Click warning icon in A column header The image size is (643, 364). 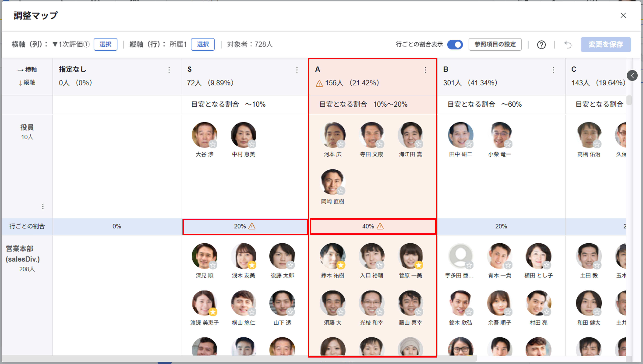[319, 84]
